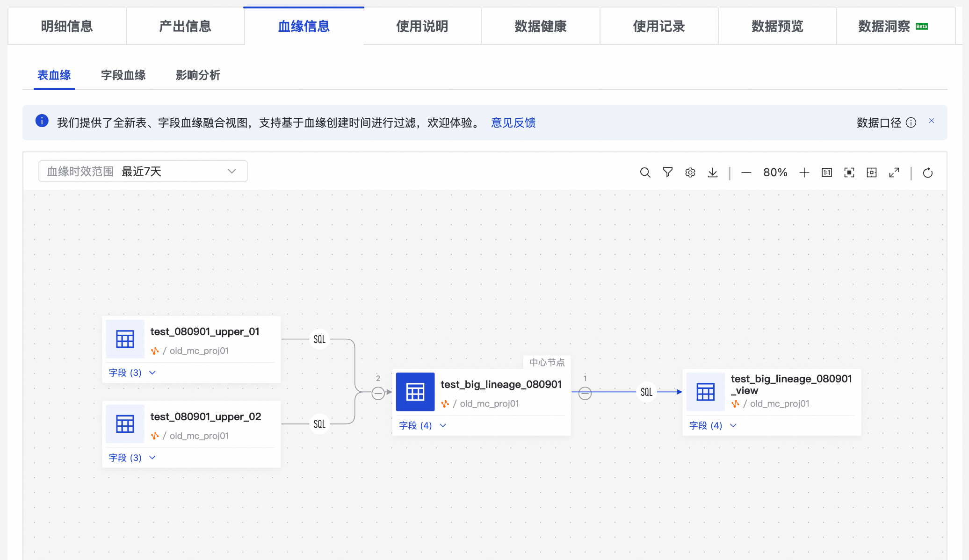969x560 pixels.
Task: Collapse upstream nodes of center table
Action: pyautogui.click(x=378, y=393)
